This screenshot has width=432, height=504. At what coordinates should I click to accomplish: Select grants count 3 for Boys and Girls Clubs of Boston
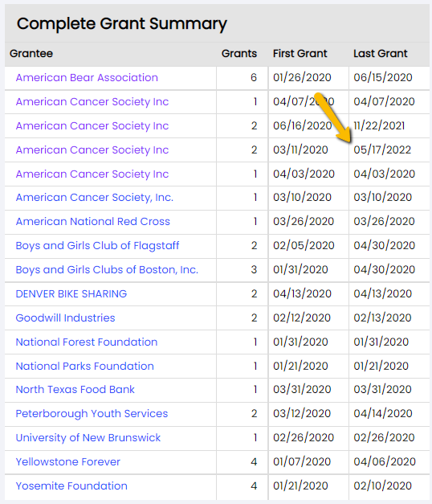click(x=254, y=269)
